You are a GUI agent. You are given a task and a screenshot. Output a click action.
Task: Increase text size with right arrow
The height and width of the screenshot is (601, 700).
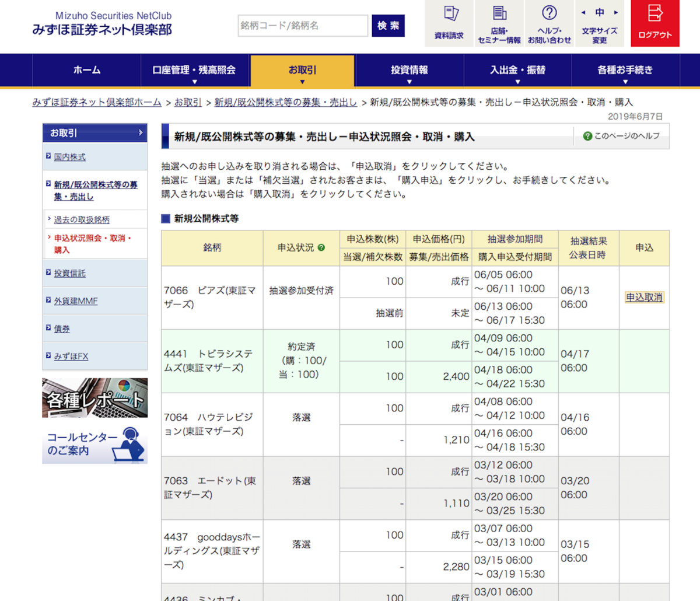pos(616,12)
